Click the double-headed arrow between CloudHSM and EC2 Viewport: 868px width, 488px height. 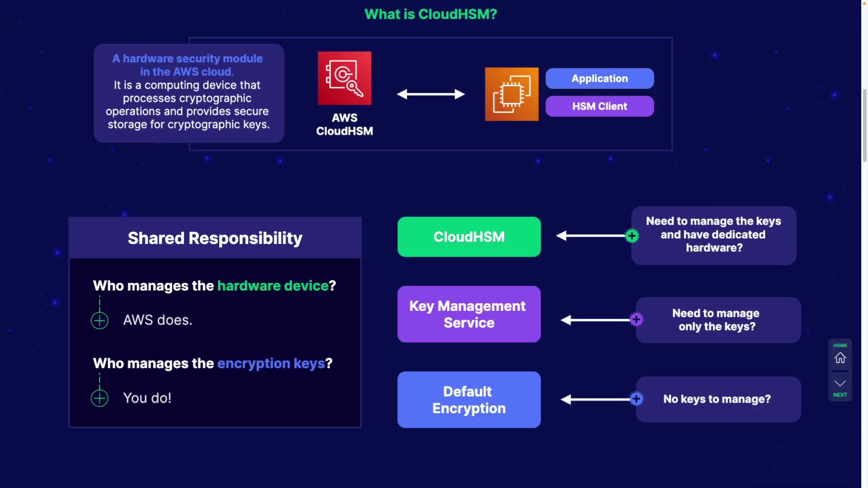(431, 94)
